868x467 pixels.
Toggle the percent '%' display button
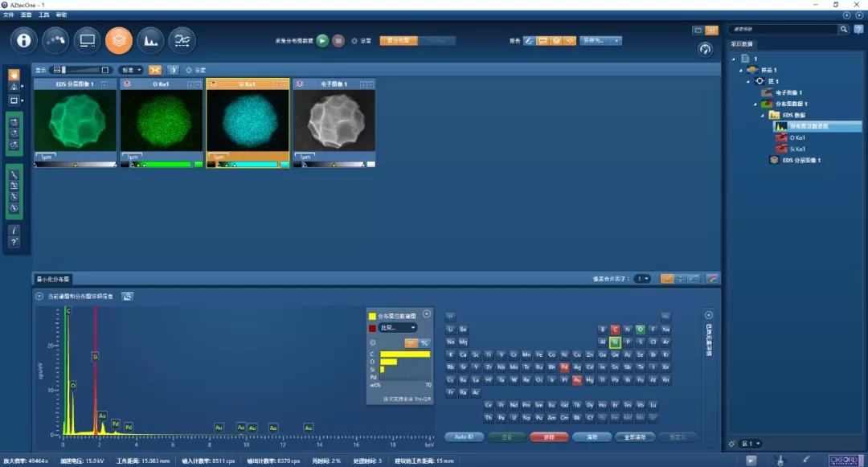click(424, 343)
